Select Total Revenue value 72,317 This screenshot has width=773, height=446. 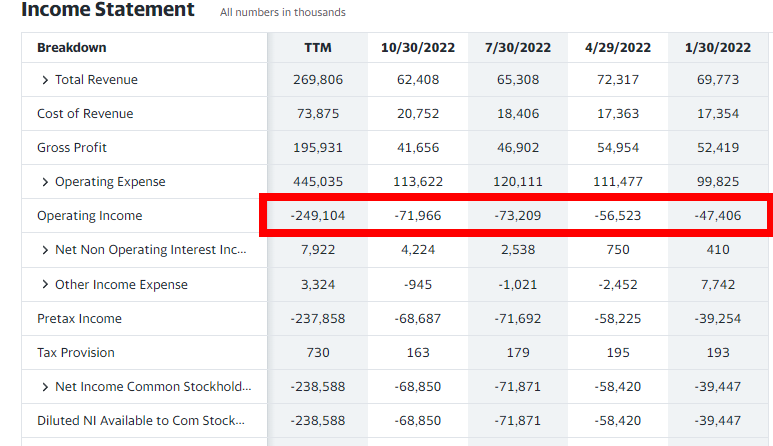click(x=618, y=80)
